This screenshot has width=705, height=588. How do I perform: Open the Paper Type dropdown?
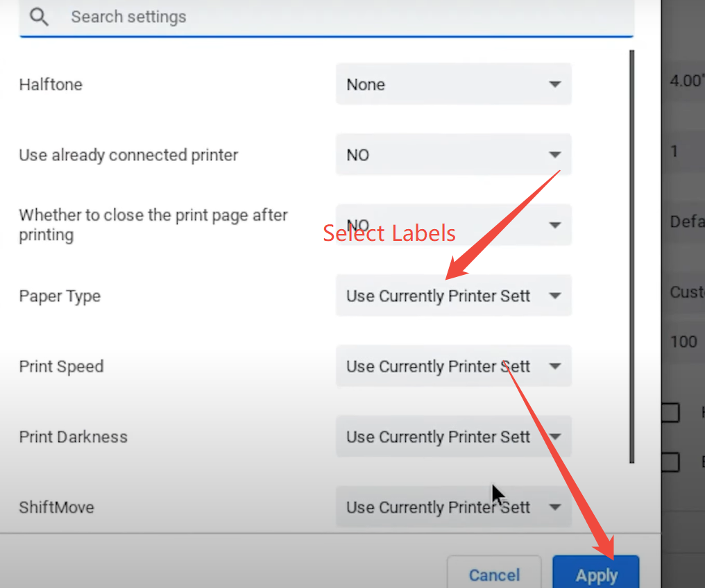click(x=453, y=296)
